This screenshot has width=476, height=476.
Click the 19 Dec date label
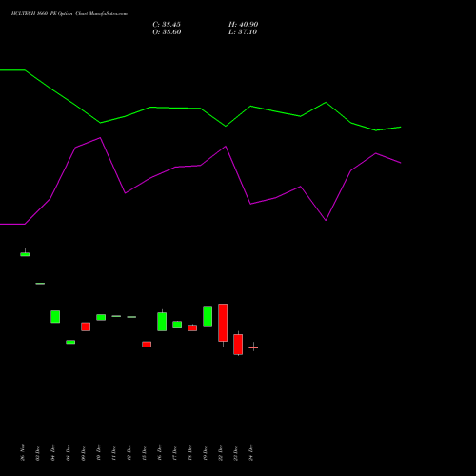click(206, 452)
